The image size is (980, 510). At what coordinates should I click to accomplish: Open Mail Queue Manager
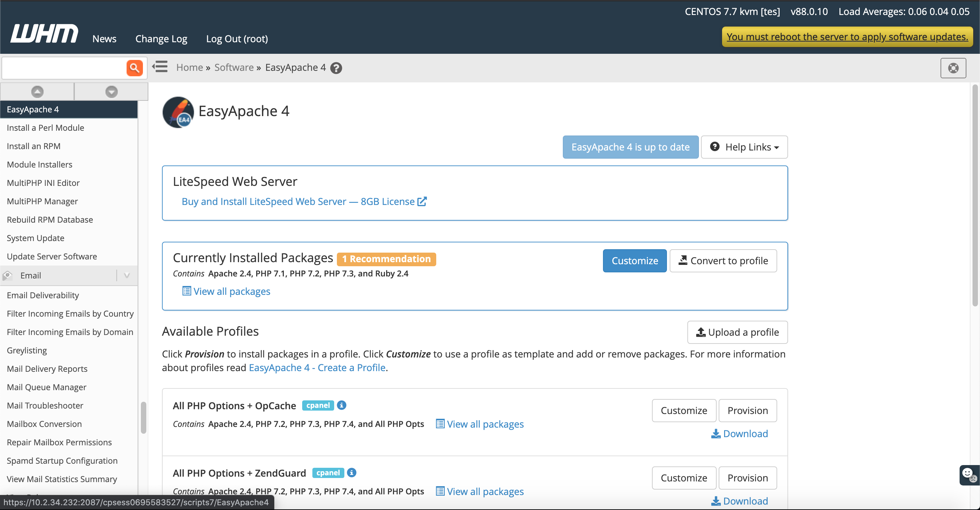coord(46,387)
